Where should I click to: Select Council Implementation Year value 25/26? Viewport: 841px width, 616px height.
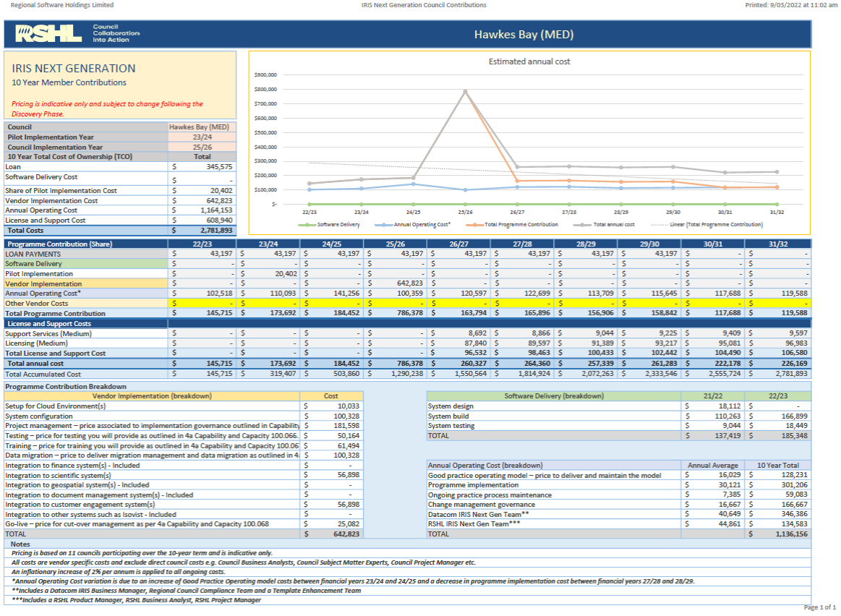[202, 147]
